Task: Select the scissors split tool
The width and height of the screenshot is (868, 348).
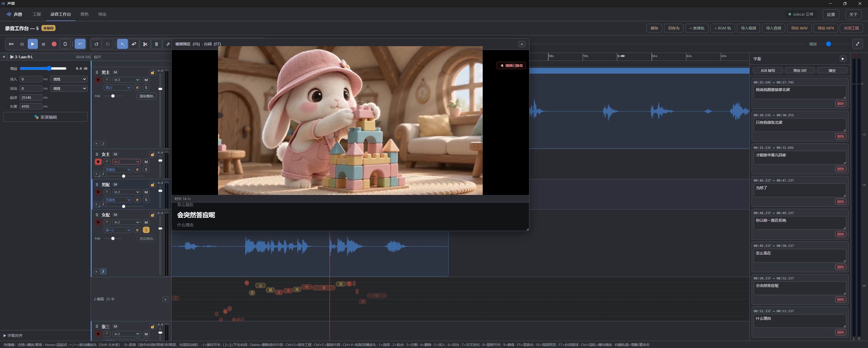Action: pos(145,44)
